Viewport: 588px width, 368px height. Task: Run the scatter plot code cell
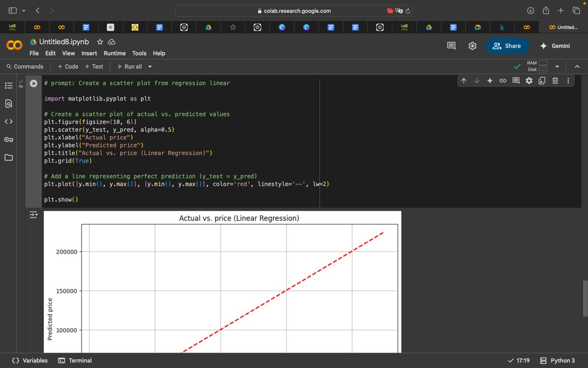pos(34,83)
